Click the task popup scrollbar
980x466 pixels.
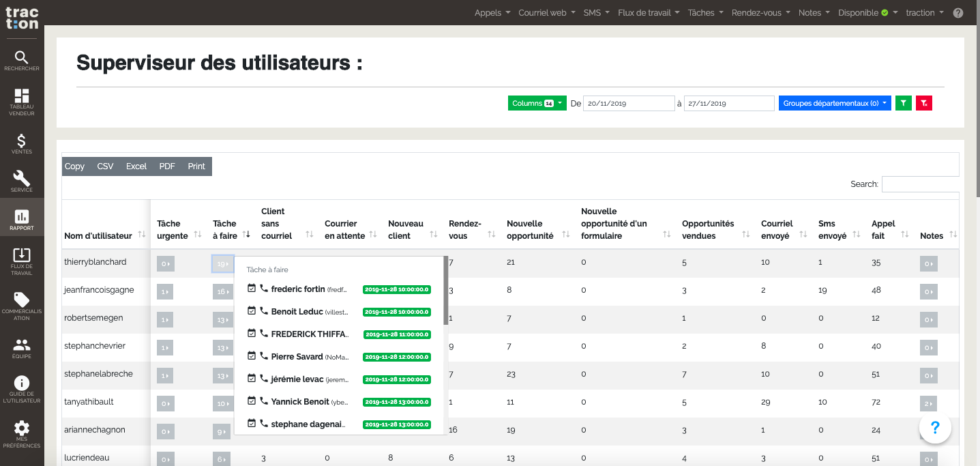(446, 291)
